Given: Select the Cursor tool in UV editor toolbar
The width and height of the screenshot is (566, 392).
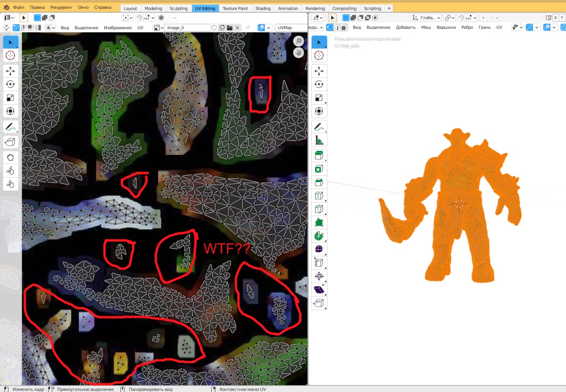Looking at the screenshot, I should (10, 56).
